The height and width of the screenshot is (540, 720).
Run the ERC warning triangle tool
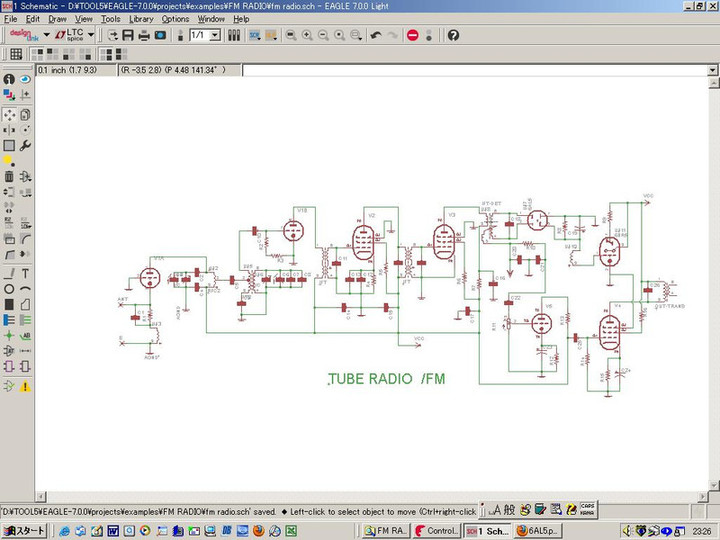25,386
